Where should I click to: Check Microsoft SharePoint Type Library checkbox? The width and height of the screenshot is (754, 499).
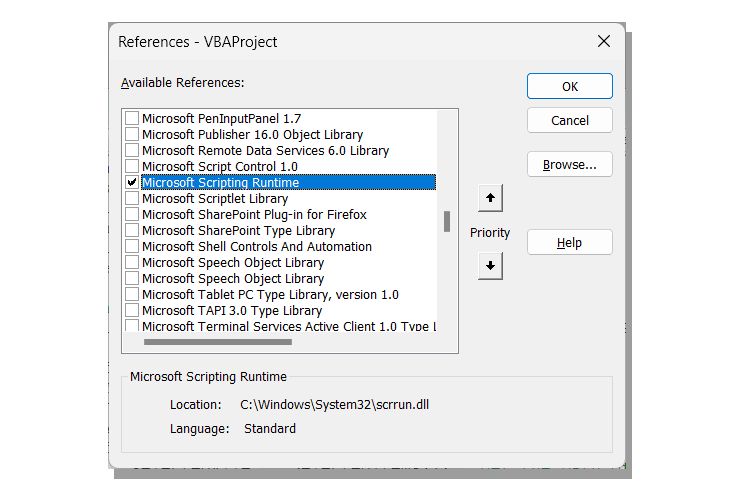point(132,230)
